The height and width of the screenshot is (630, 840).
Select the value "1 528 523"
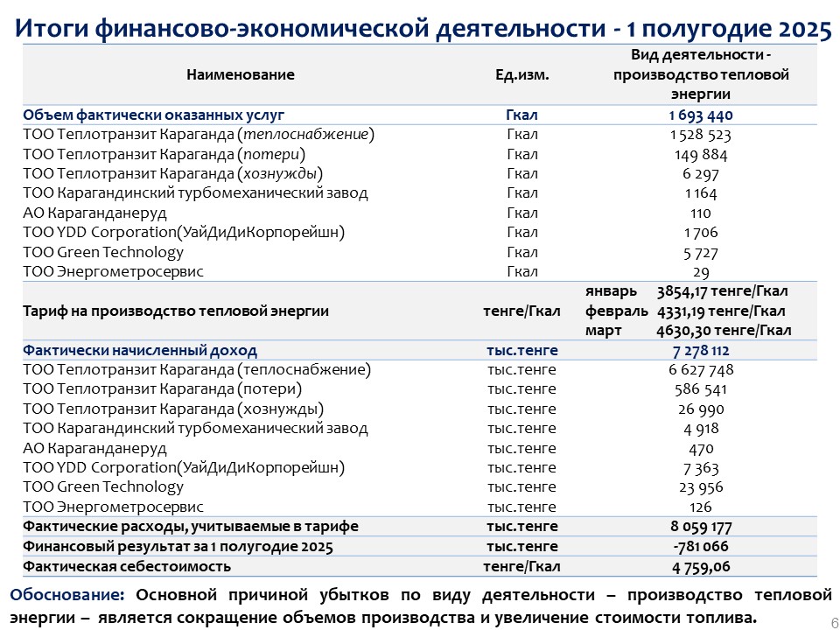coord(701,135)
